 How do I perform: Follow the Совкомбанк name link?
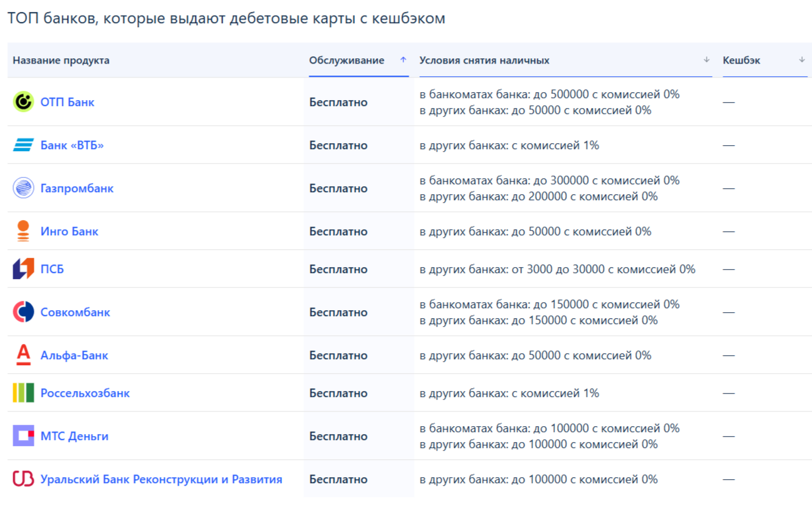point(75,312)
